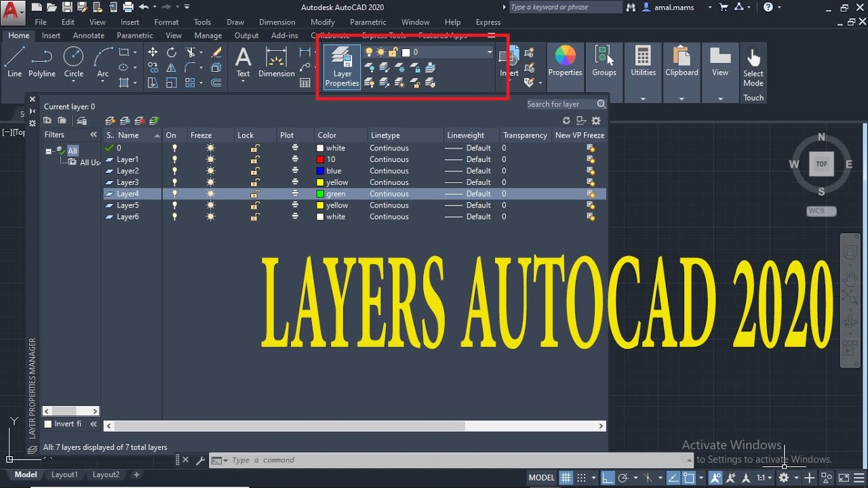Screen dimensions: 868x488
Task: Select the Text tool
Action: coord(243,62)
